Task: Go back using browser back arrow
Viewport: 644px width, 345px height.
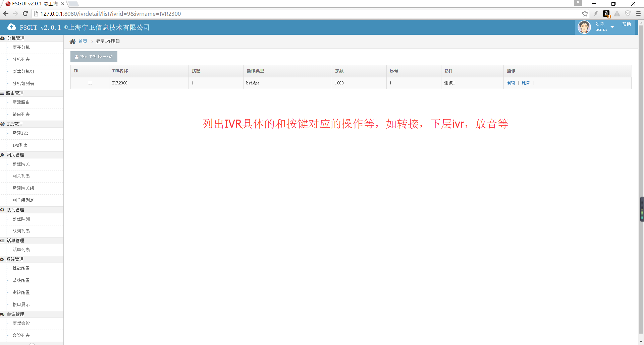Action: pos(6,14)
